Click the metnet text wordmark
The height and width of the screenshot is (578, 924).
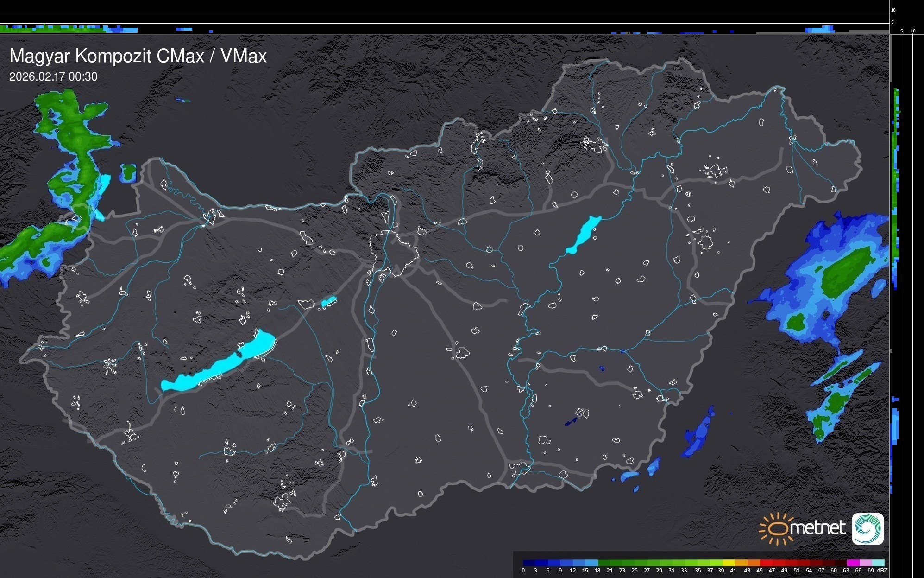[x=818, y=528]
